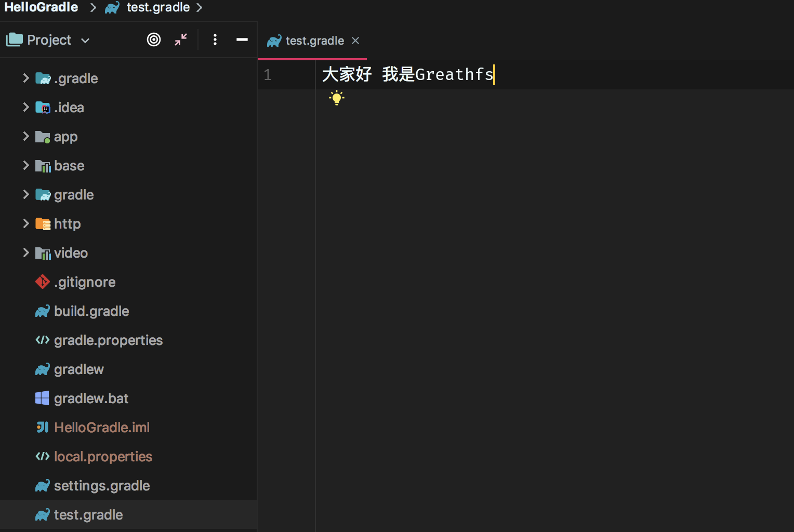794x532 pixels.
Task: Click the .gradle folder icon
Action: (x=43, y=78)
